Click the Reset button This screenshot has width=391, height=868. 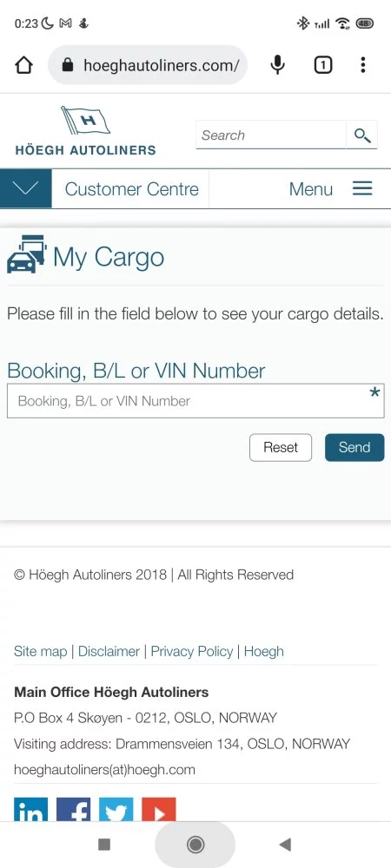click(x=281, y=447)
